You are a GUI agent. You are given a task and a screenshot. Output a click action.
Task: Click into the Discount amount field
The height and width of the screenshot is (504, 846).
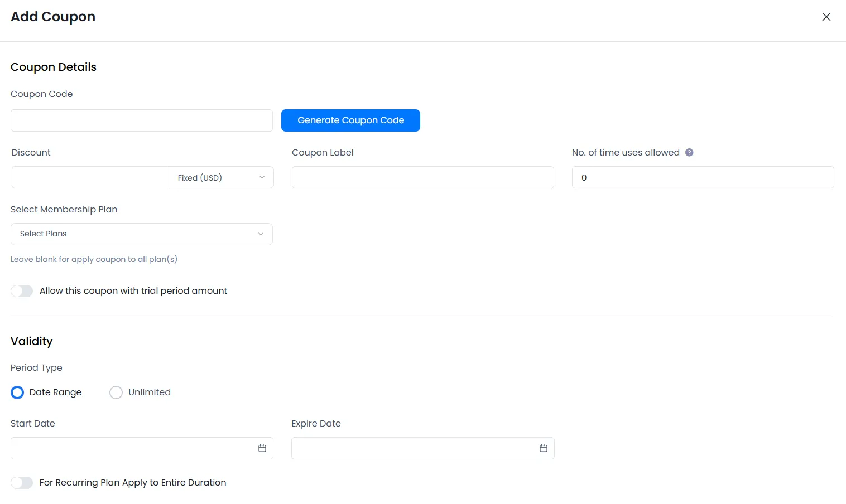(x=90, y=178)
